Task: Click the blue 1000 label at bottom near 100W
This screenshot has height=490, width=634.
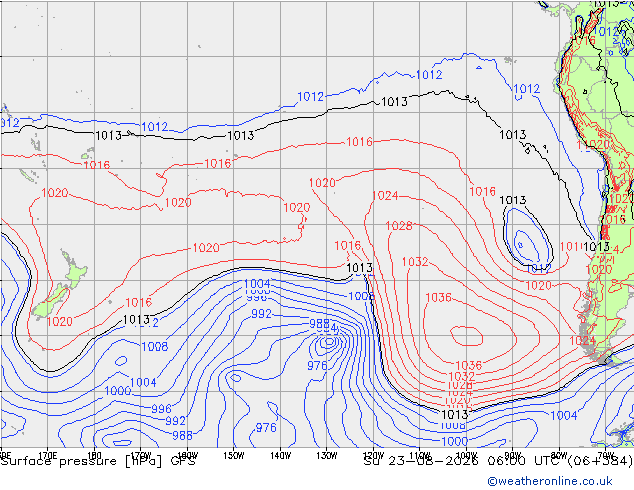Action: tap(454, 441)
